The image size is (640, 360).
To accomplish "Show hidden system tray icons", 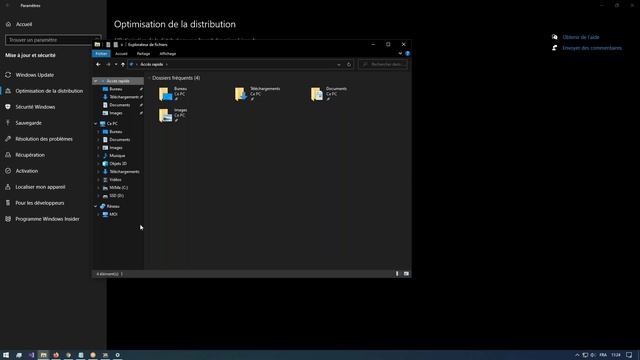I will 577,355.
